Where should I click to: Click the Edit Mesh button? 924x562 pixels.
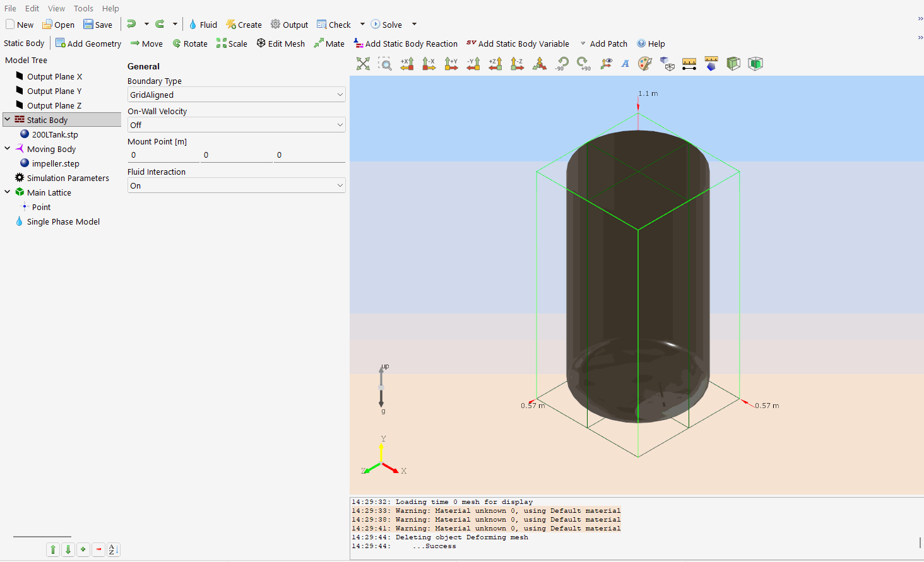click(280, 44)
